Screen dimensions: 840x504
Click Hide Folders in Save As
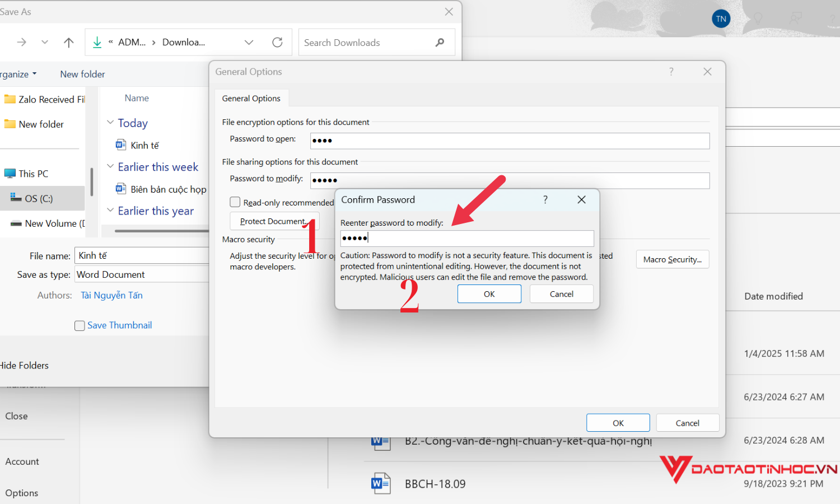(x=24, y=365)
